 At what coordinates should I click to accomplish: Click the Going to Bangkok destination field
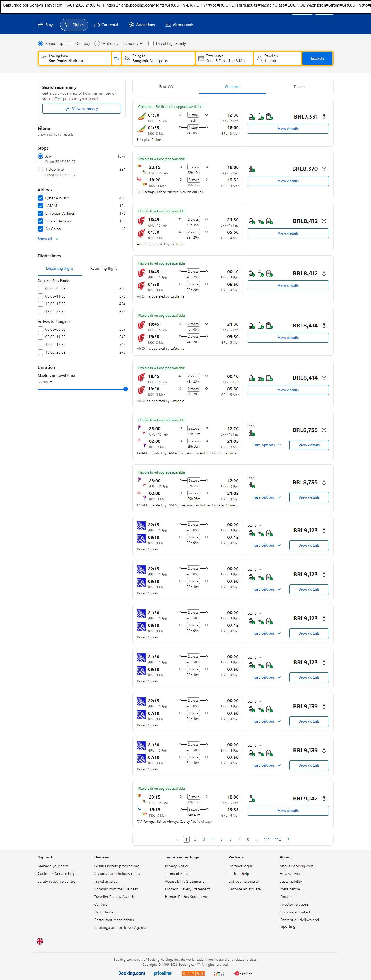click(158, 59)
